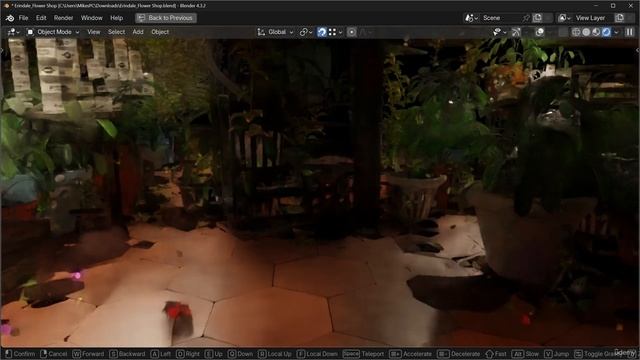The width and height of the screenshot is (640, 360).
Task: Toggle the viewport overlays
Action: tap(540, 32)
